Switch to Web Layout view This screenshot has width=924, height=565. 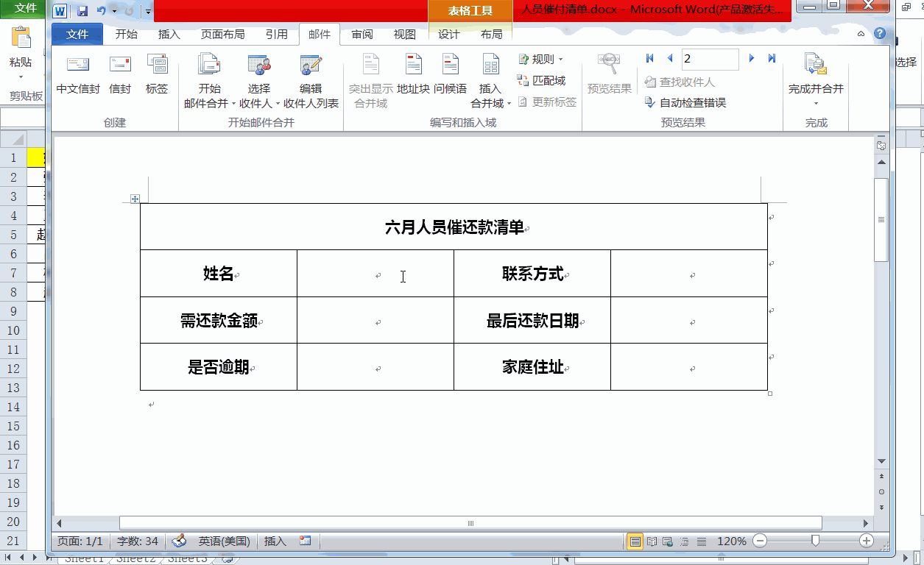669,541
